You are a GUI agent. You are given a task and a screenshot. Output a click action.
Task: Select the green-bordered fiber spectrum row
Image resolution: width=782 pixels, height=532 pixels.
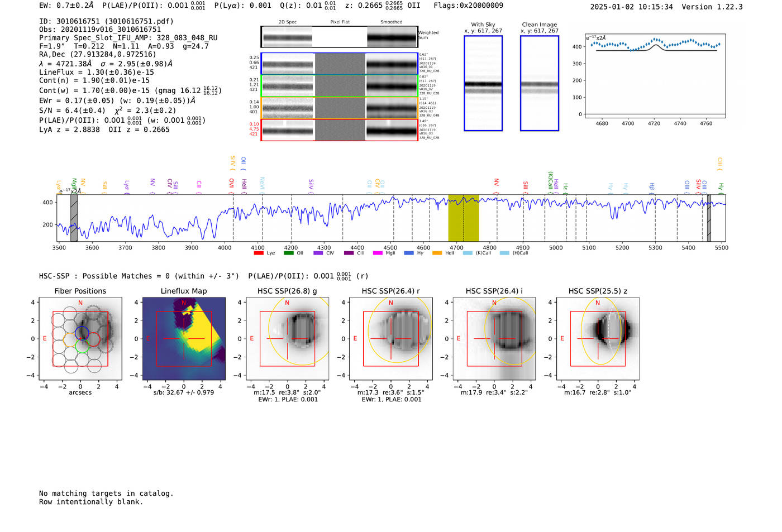[339, 85]
